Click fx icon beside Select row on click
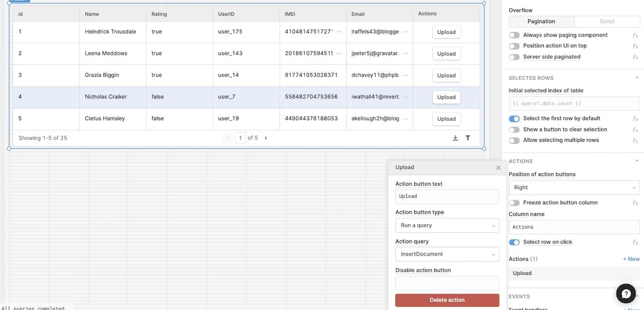 click(x=635, y=242)
